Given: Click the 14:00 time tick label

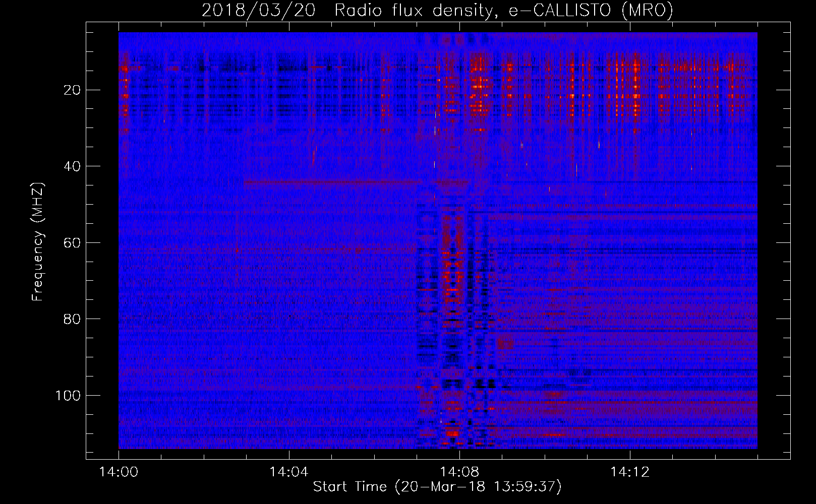Looking at the screenshot, I should pos(119,472).
